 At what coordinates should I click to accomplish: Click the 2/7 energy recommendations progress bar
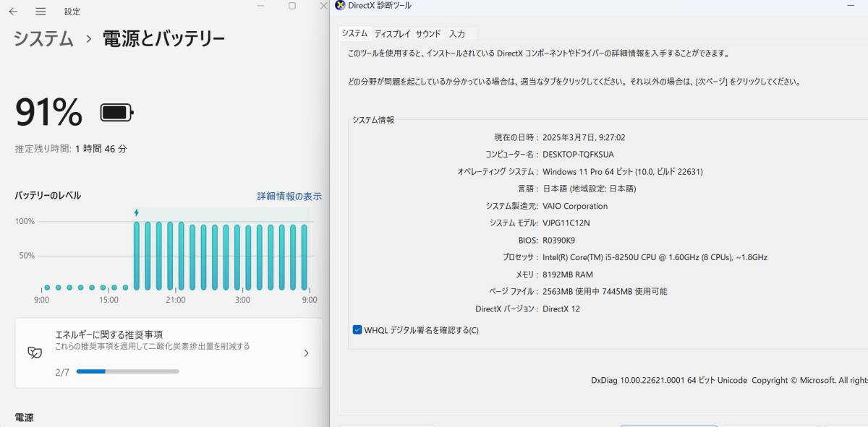(127, 371)
